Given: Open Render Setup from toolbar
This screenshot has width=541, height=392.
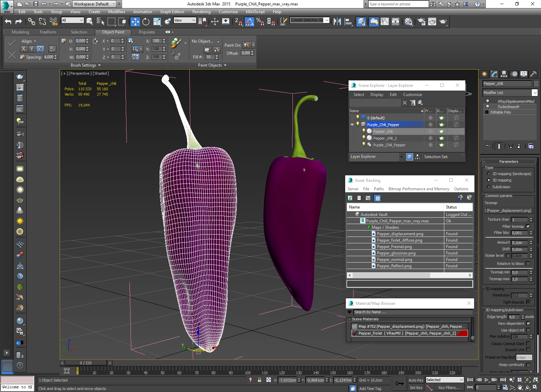Looking at the screenshot, I should coord(421,22).
